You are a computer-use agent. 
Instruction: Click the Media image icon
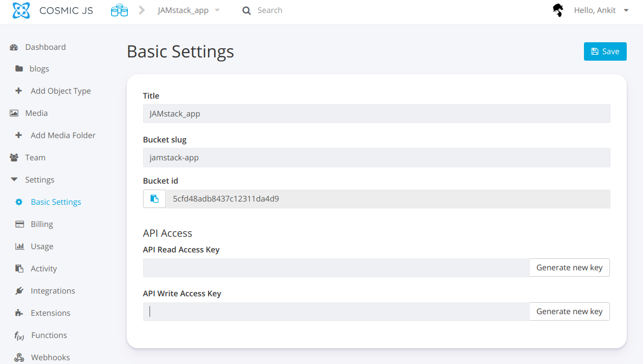tap(14, 113)
